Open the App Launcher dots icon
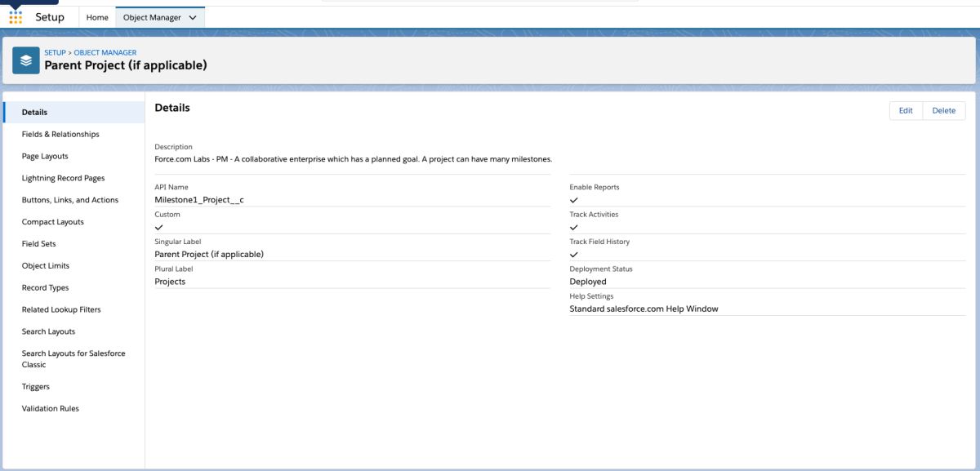 click(x=16, y=17)
